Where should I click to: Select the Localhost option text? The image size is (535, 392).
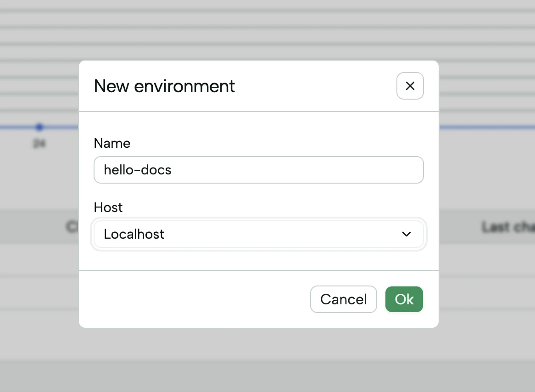point(134,234)
